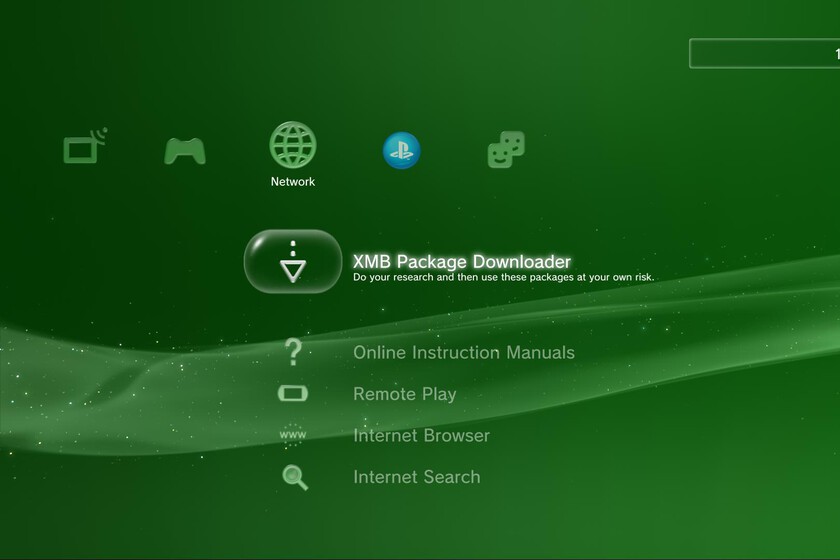Switch to the Game controller category
840x560 pixels.
185,151
